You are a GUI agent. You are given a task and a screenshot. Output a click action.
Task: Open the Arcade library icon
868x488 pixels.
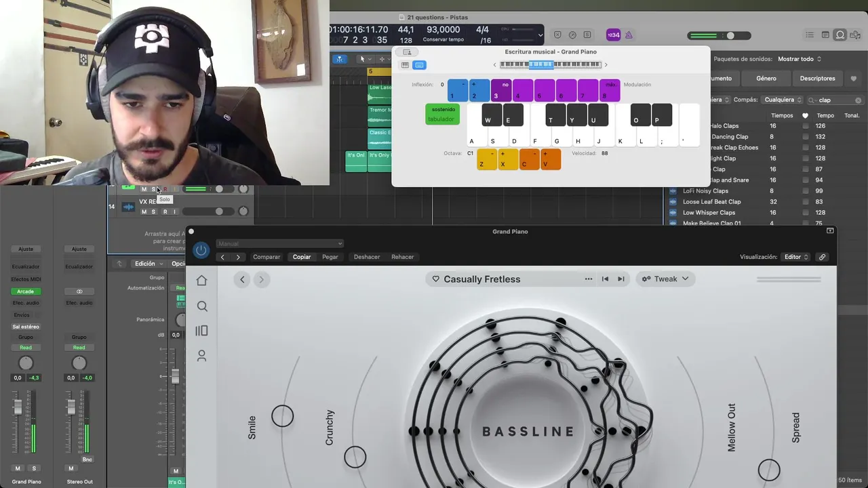[x=201, y=331]
